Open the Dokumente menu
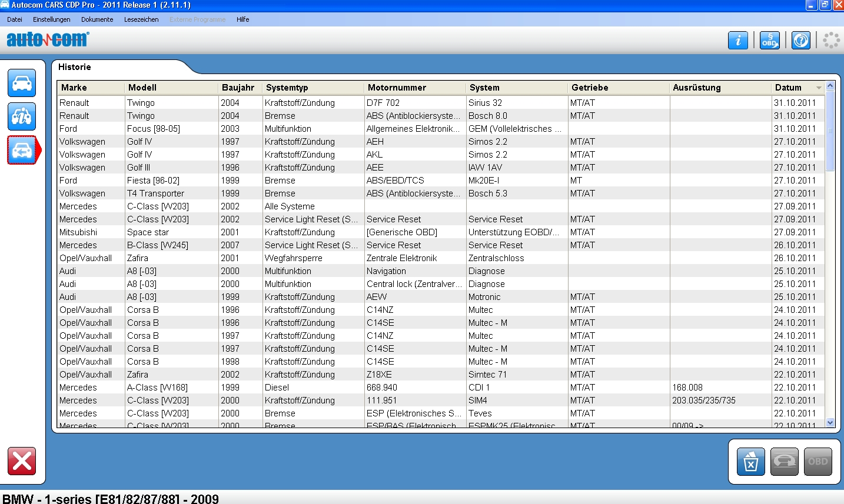This screenshot has height=504, width=844. coord(97,19)
